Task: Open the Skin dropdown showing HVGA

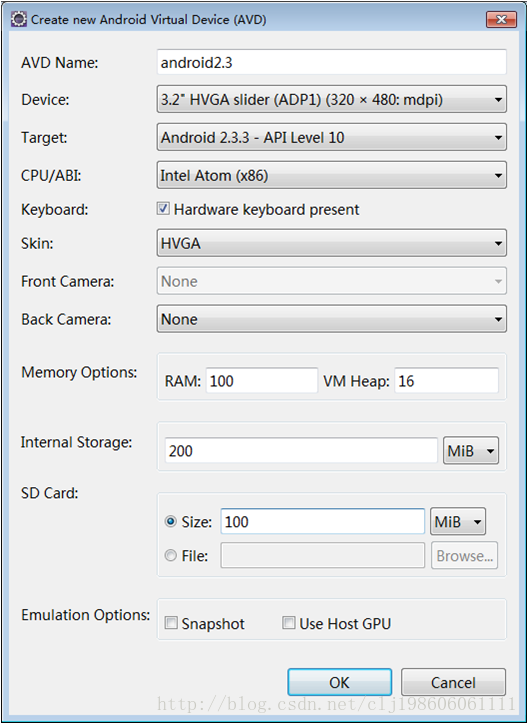Action: (331, 243)
